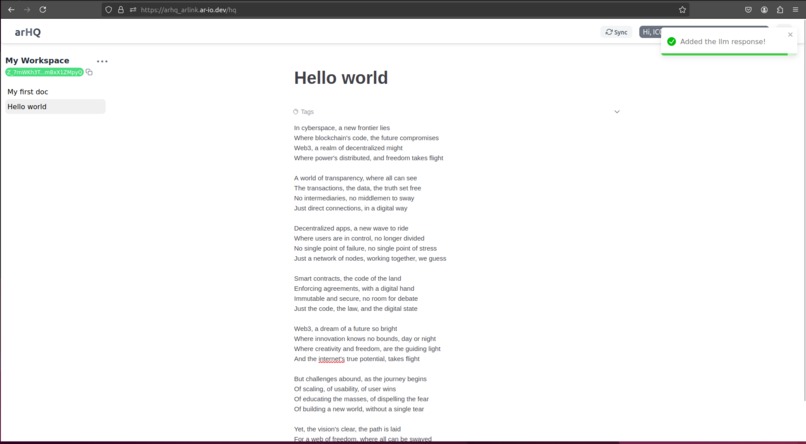Click the browser forward arrow

(27, 9)
